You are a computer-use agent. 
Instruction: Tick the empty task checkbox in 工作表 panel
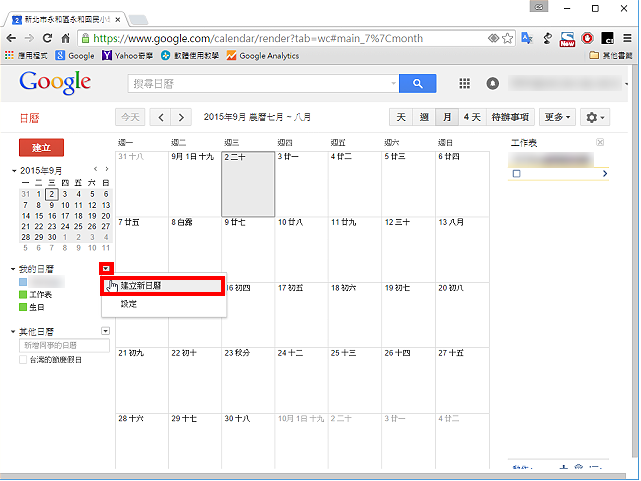[x=517, y=174]
